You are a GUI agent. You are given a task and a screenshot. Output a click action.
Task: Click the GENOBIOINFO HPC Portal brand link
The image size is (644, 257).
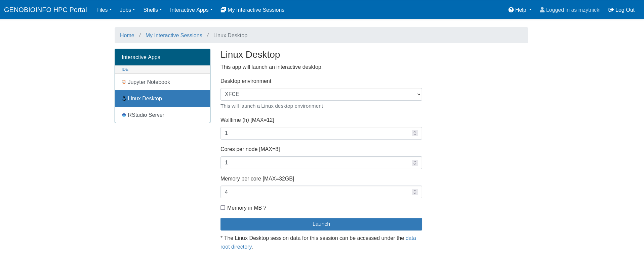45,10
